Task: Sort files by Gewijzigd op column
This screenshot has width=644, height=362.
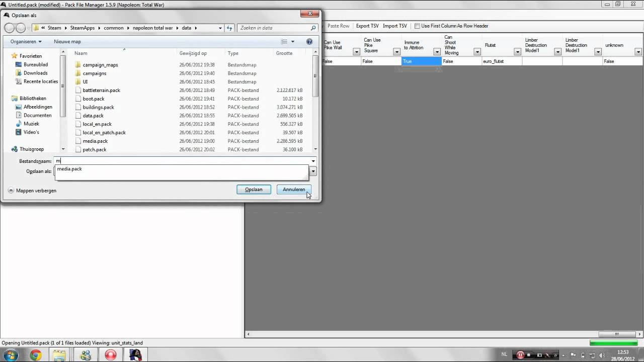Action: click(x=193, y=53)
